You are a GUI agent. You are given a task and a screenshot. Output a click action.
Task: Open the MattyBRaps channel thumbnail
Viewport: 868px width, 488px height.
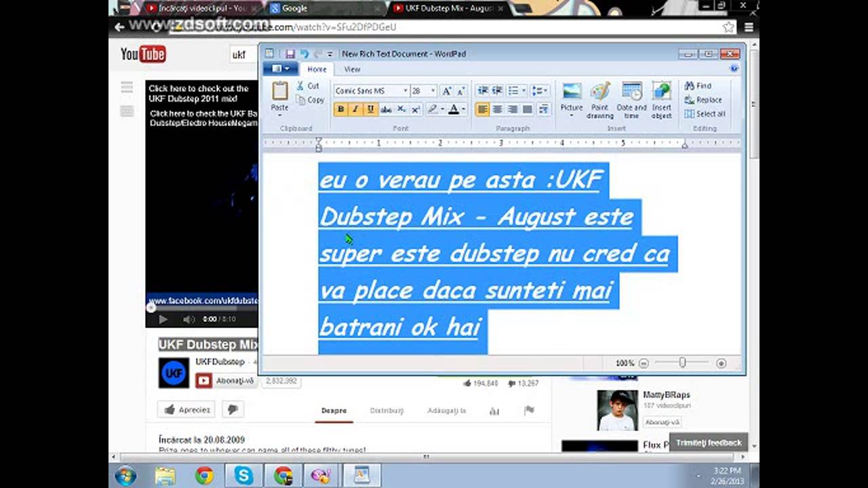point(617,410)
